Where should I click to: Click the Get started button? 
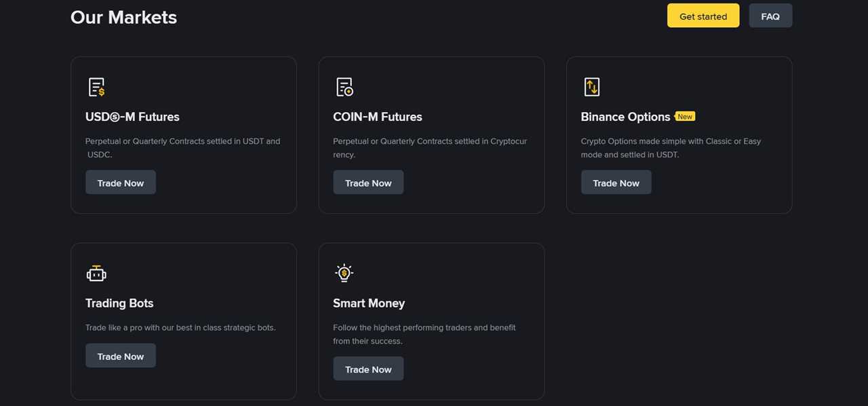coord(703,16)
